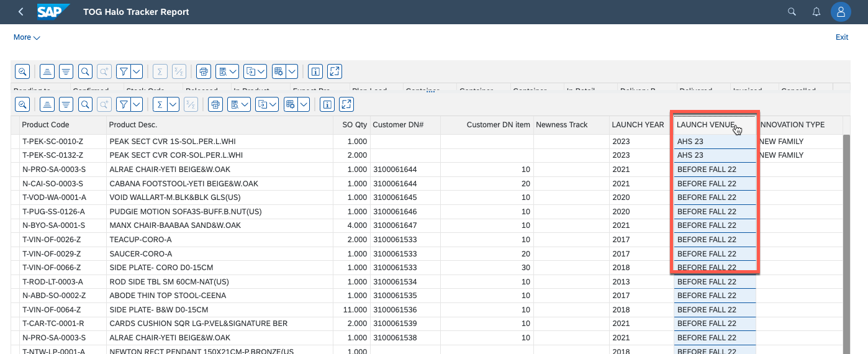Click Details icon in upper toolbar
Viewport: 868px width, 354px height.
pyautogui.click(x=22, y=71)
